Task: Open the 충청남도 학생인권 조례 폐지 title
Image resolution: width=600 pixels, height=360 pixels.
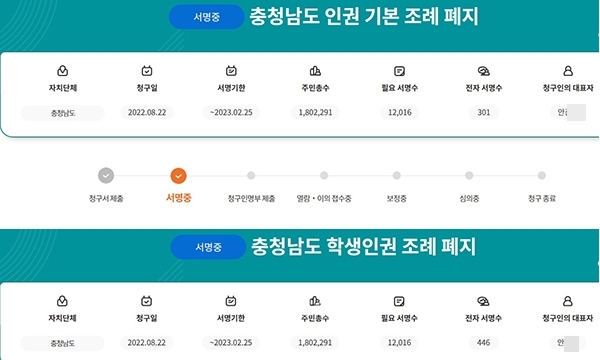Action: [x=364, y=247]
